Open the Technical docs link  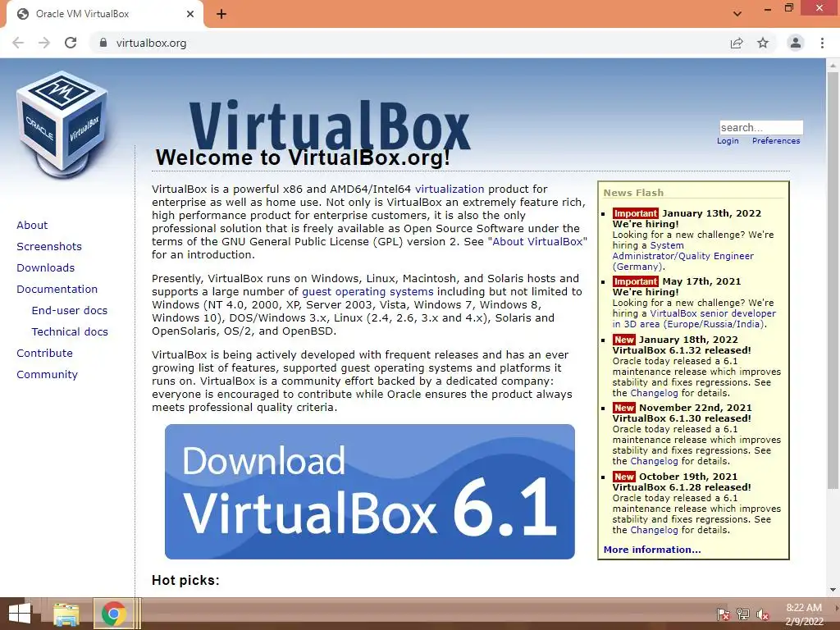(70, 331)
